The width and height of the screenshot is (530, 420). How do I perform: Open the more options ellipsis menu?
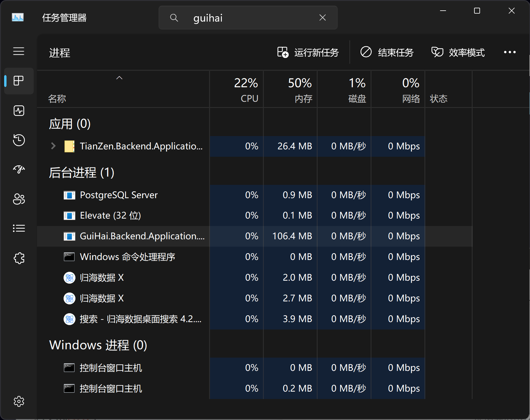coord(510,52)
